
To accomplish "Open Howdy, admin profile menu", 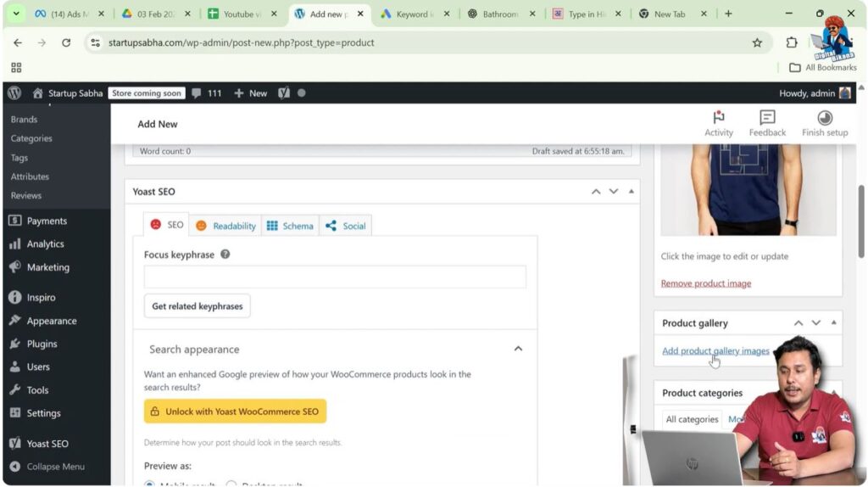I will (815, 93).
